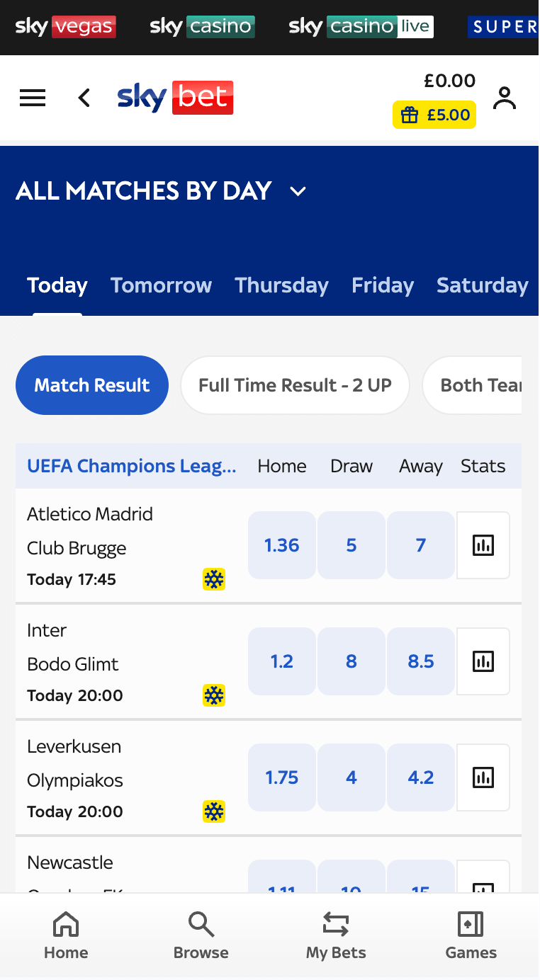Go back using the left chevron
Viewport: 540px width, 980px height.
point(84,98)
